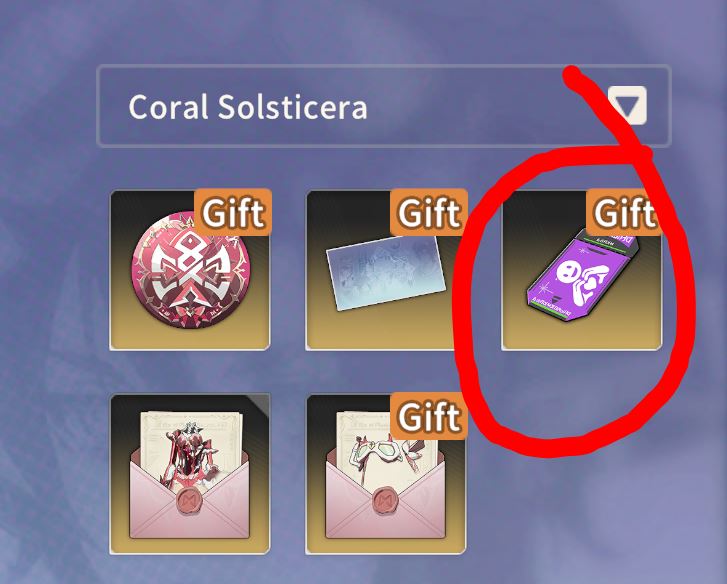This screenshot has height=584, width=727.
Task: Click Gift tag on blue photo card
Action: tap(429, 212)
